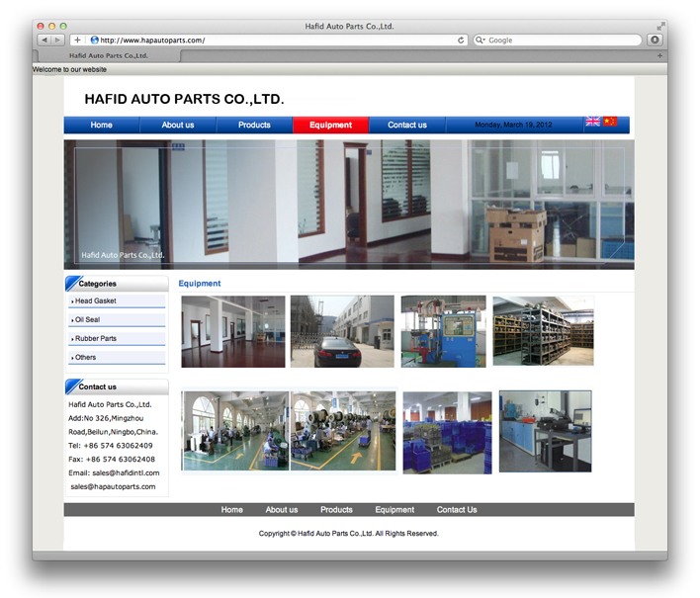Image resolution: width=700 pixels, height=598 pixels.
Task: Click Equipment in the gray footer bar
Action: [x=394, y=510]
